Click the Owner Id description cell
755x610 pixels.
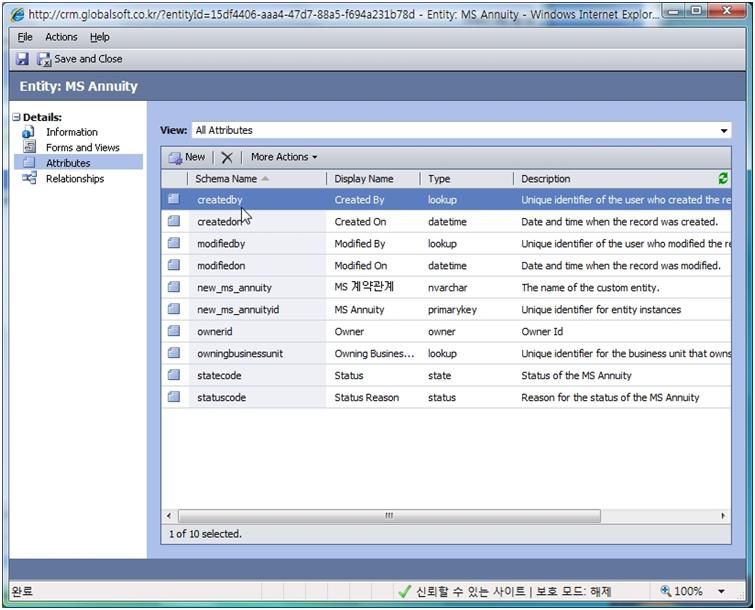tap(542, 332)
